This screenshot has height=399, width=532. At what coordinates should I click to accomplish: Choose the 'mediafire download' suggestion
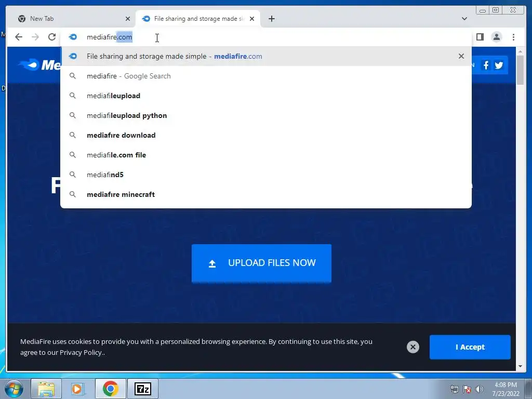click(265, 135)
